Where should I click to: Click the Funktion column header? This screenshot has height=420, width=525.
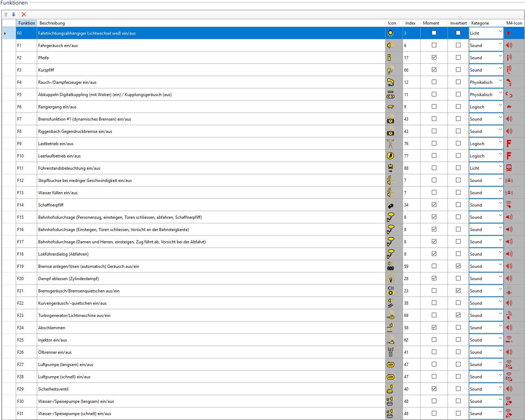pyautogui.click(x=27, y=23)
